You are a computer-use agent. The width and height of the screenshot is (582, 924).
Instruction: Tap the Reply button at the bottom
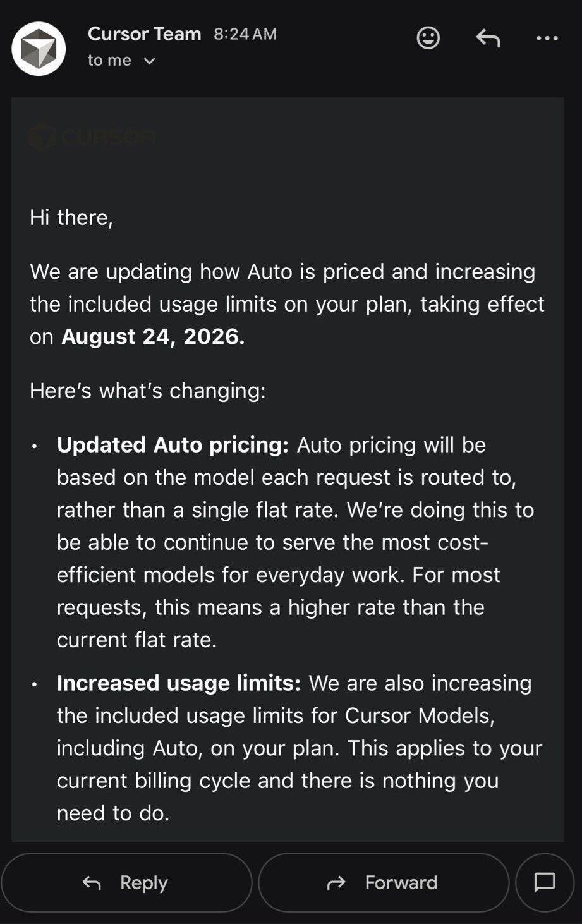(126, 882)
